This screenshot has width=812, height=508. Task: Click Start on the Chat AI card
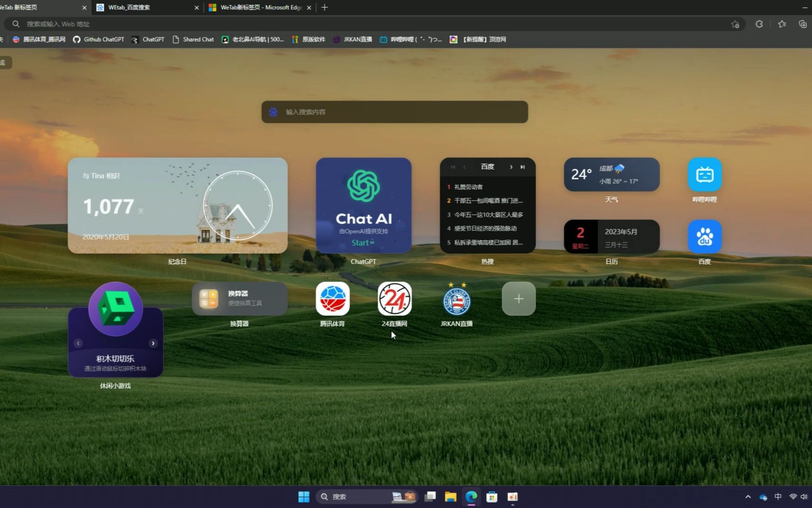363,243
